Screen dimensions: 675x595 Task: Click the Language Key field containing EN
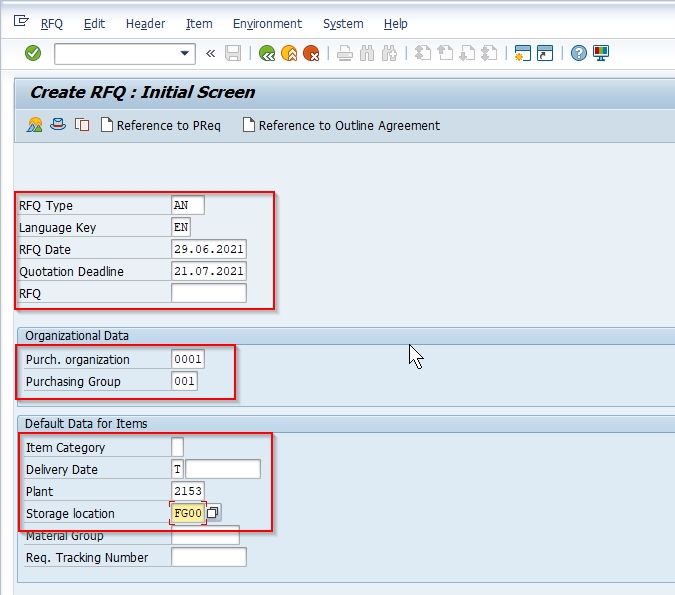[x=181, y=227]
